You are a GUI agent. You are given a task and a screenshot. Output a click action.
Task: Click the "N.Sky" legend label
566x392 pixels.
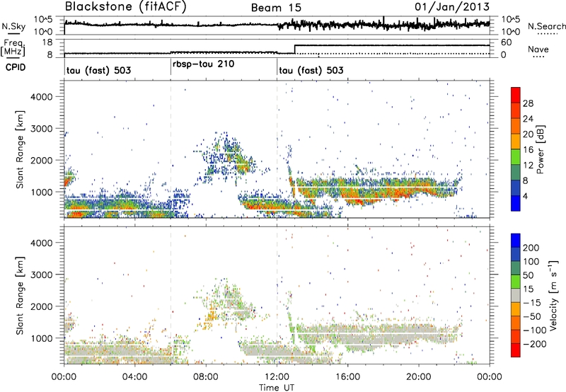(13, 26)
